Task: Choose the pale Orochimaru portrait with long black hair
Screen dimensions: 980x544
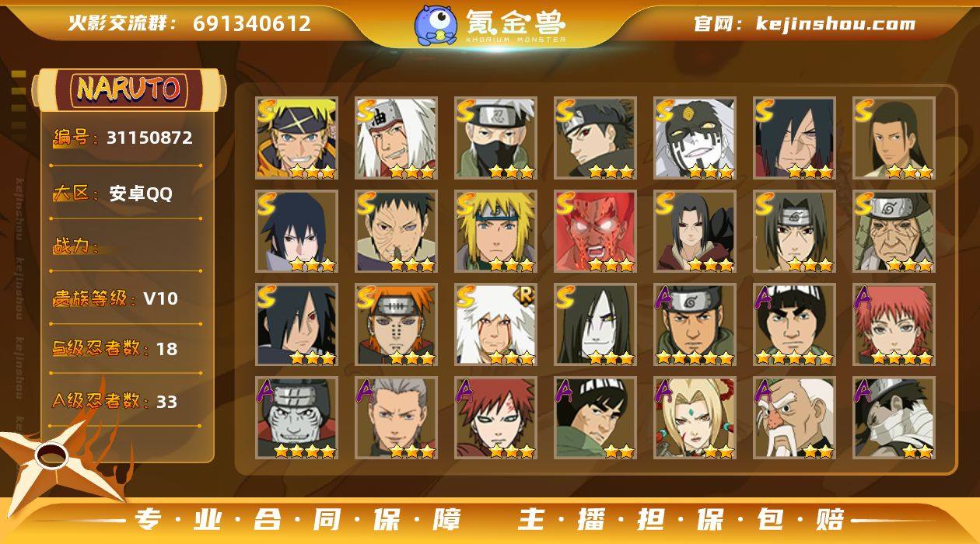Action: (595, 324)
